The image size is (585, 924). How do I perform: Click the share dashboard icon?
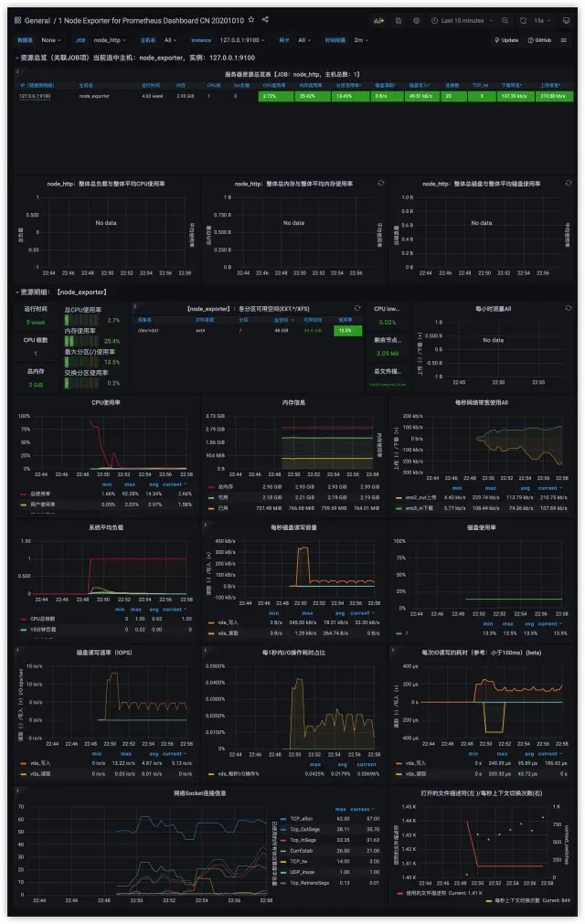tap(265, 19)
